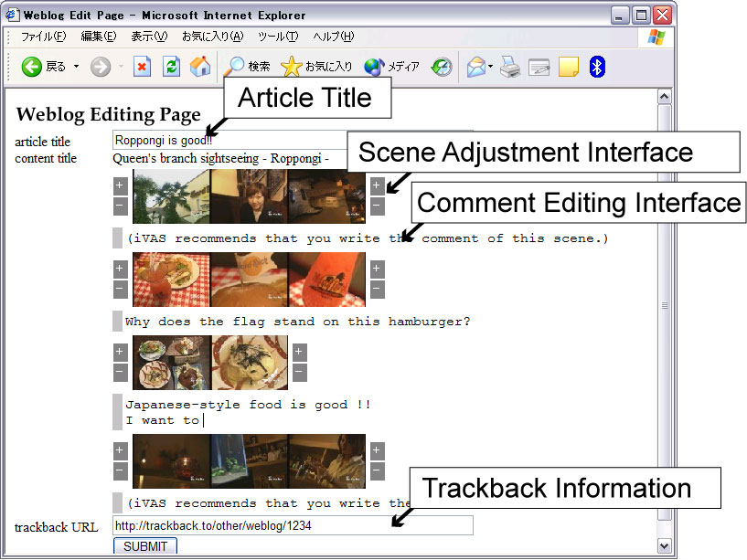Image resolution: width=747 pixels, height=560 pixels.
Task: Click the Bluetooth toolbar icon
Action: pyautogui.click(x=597, y=67)
